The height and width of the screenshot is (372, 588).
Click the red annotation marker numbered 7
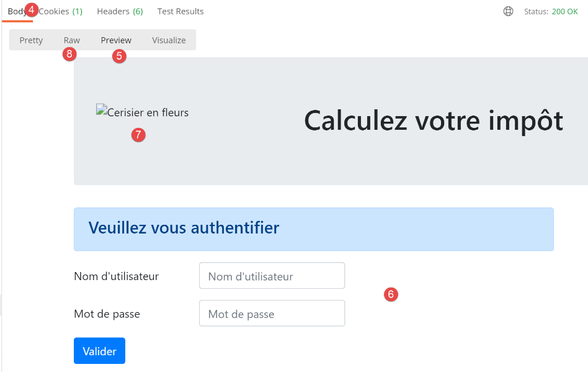tap(138, 134)
